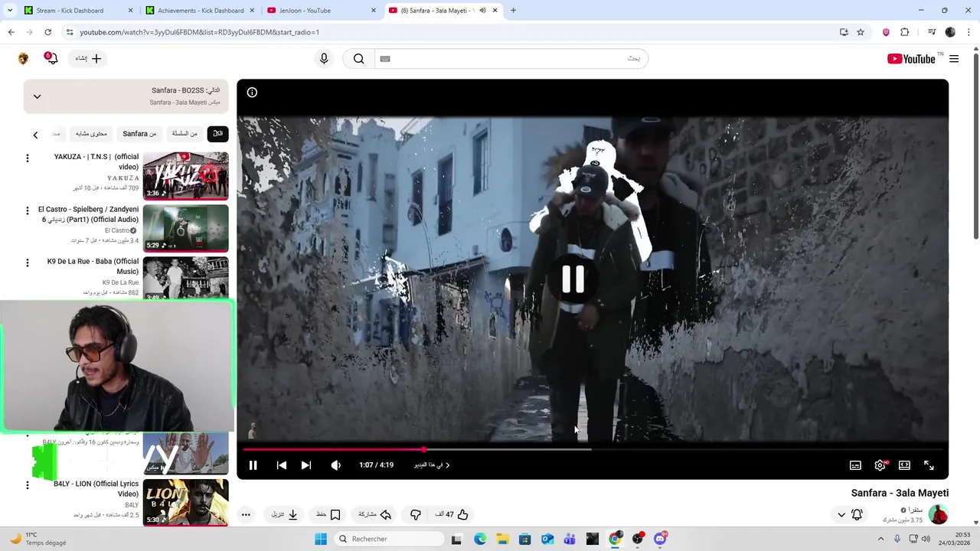Open the volume control in system tray
Viewport: 980px width, 551px height.
(926, 539)
